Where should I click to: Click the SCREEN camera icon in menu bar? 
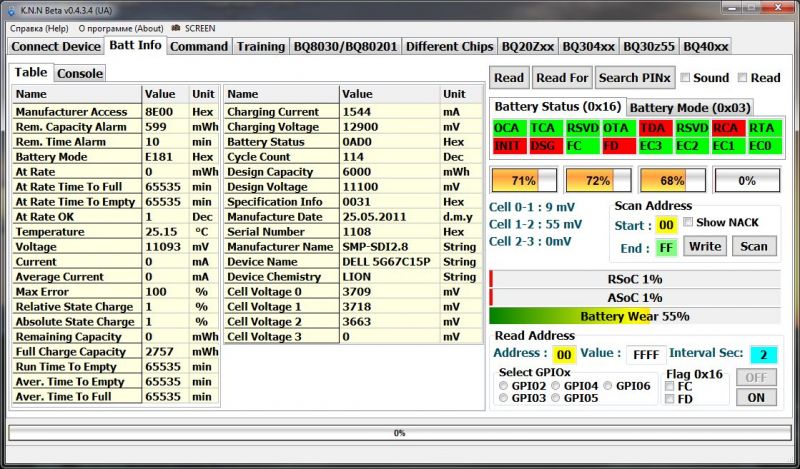pyautogui.click(x=176, y=28)
